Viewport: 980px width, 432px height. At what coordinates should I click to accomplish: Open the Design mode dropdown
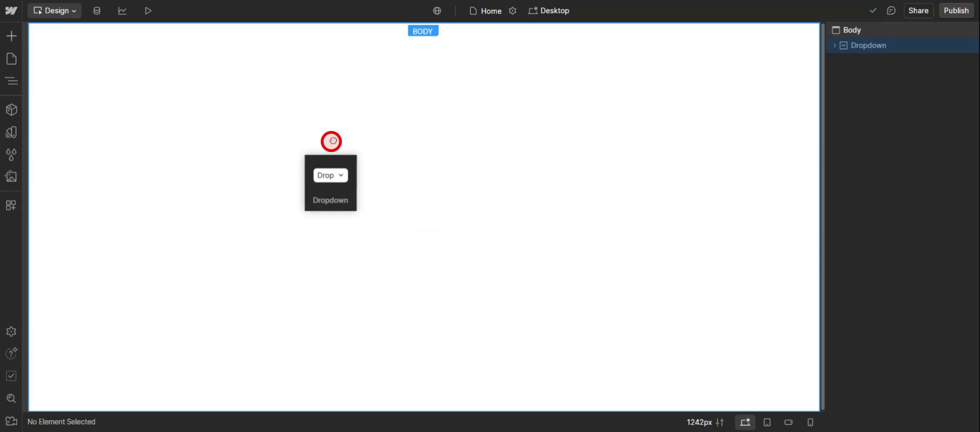tap(55, 11)
